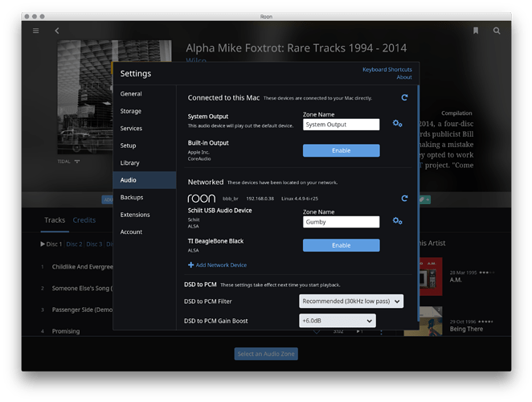Switch to the Tracks tab
The image size is (532, 402).
[x=55, y=220]
